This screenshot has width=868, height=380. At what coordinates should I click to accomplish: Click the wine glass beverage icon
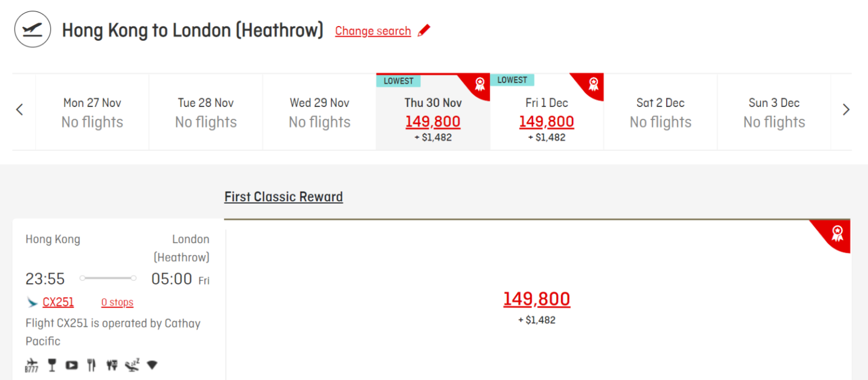coord(52,365)
